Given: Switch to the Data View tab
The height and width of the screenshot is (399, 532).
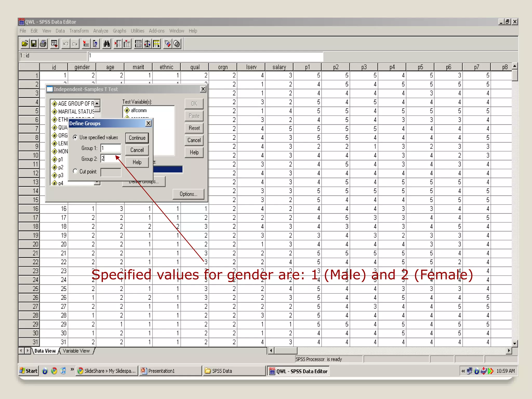Looking at the screenshot, I should tap(45, 351).
